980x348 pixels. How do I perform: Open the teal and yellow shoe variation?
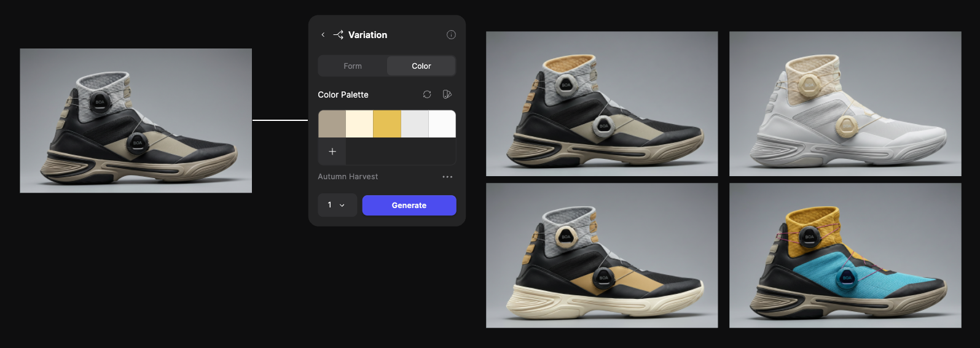click(845, 255)
